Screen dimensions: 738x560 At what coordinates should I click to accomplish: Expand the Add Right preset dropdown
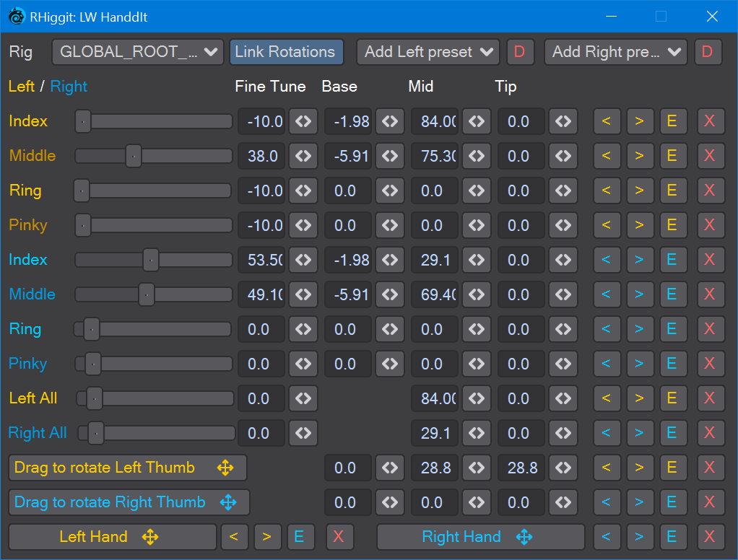tap(615, 52)
